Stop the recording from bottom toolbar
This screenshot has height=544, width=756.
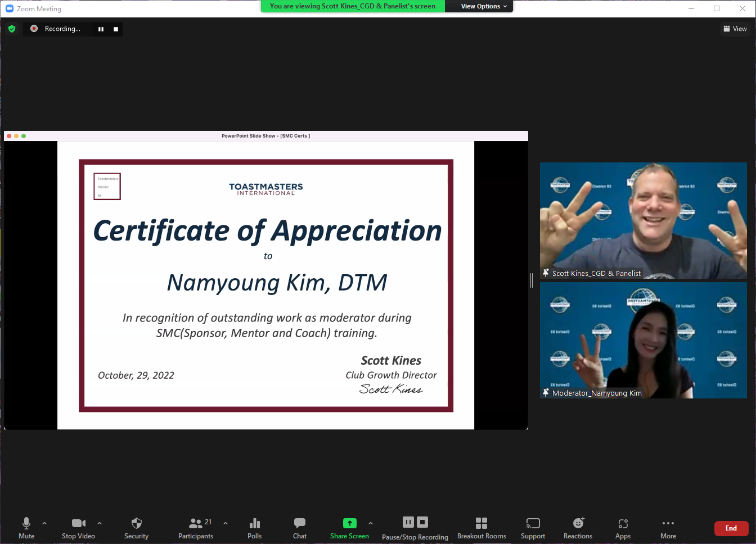pos(422,522)
